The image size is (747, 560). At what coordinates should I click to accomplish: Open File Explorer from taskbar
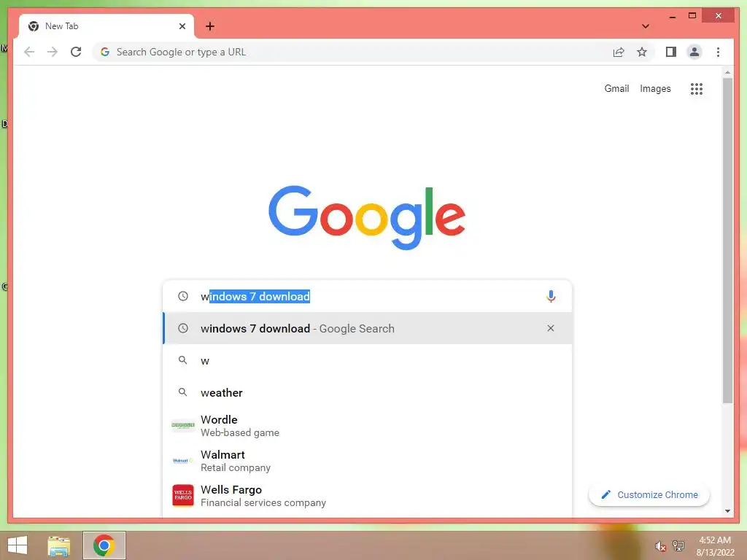pyautogui.click(x=58, y=545)
